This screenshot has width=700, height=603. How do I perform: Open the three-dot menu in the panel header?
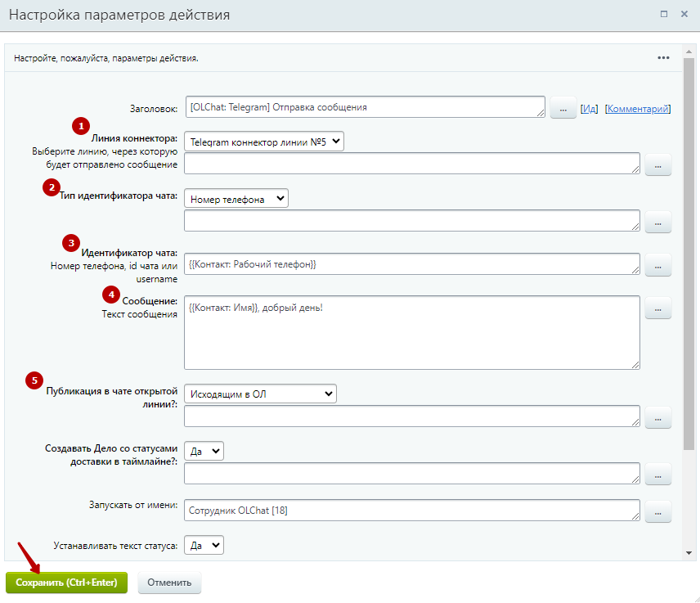tap(663, 58)
